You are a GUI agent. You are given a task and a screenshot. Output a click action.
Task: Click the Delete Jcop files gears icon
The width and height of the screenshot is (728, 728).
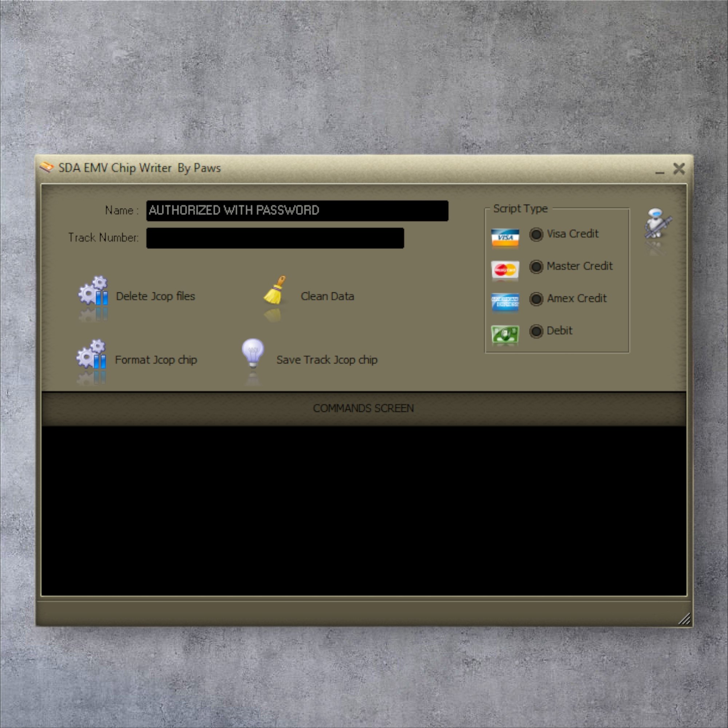(x=93, y=291)
